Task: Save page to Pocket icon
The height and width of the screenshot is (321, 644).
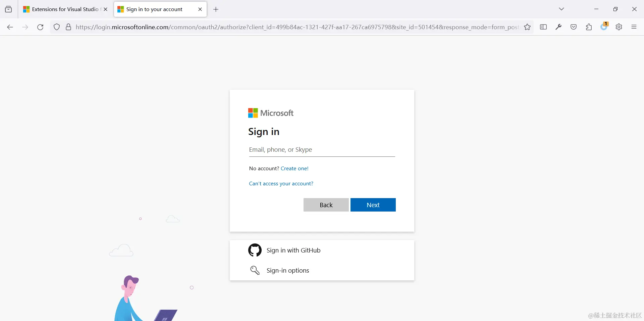Action: coord(574,27)
